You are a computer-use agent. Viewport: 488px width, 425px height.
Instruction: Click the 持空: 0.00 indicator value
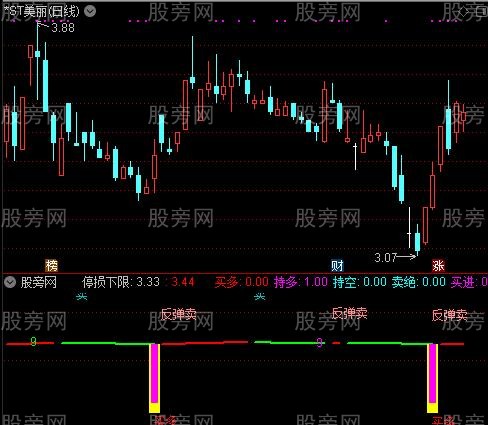tap(360, 282)
